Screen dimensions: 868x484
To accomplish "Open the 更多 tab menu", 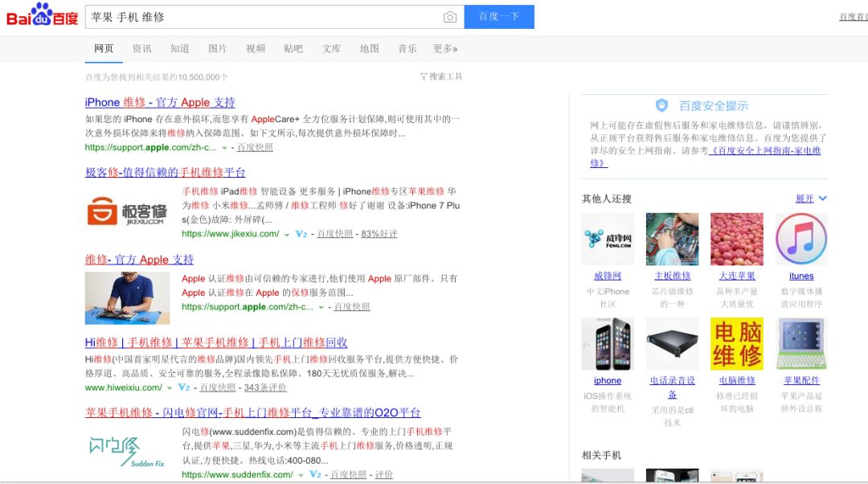I will [x=444, y=49].
